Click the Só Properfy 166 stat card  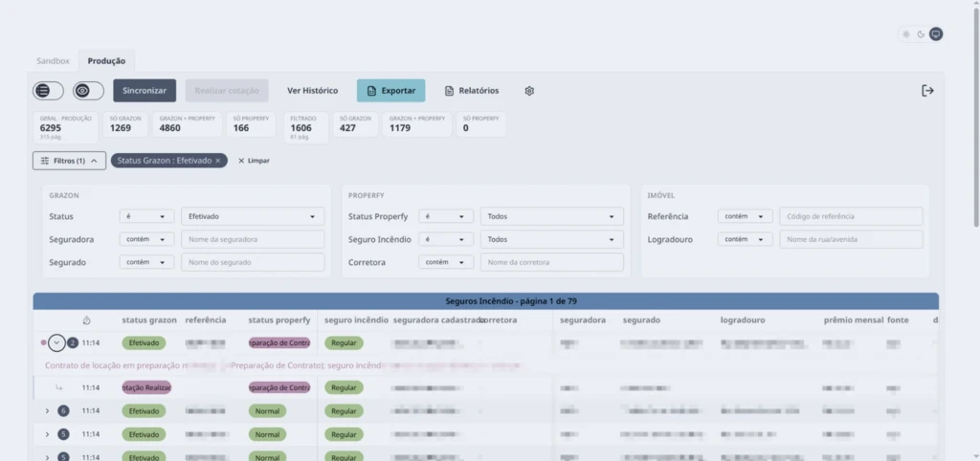pos(251,124)
